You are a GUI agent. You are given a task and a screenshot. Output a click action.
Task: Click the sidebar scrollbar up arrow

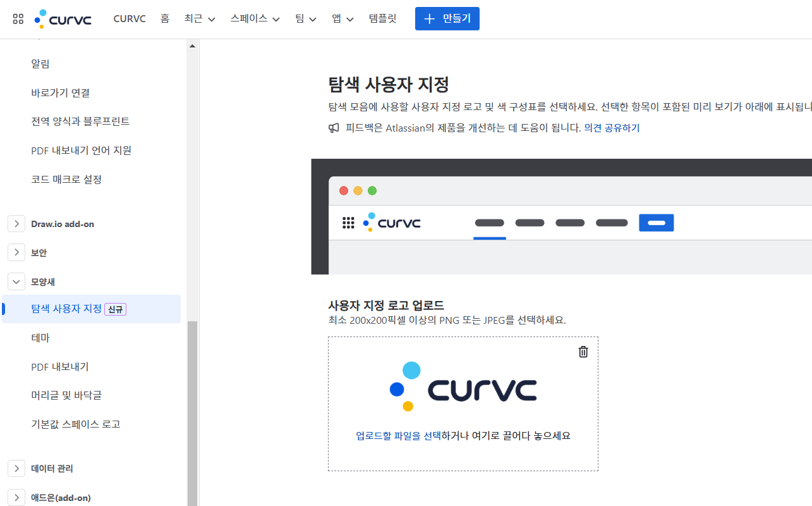pos(193,46)
